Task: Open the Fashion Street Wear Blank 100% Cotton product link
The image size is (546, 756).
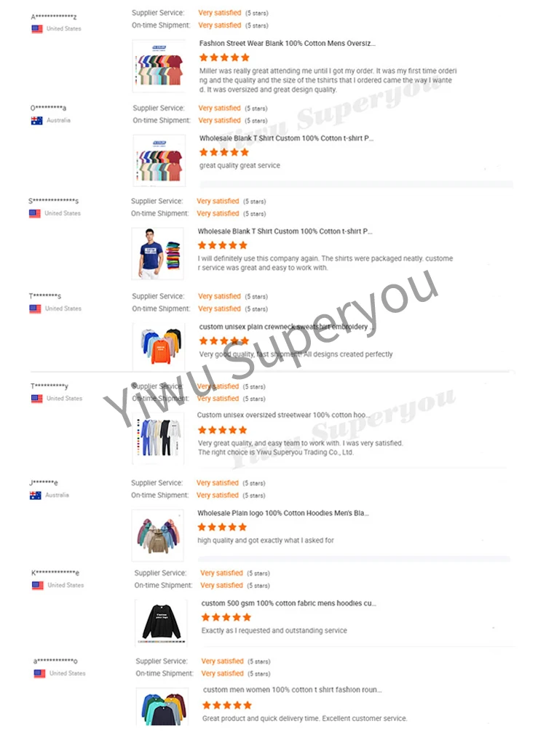Action: [288, 44]
